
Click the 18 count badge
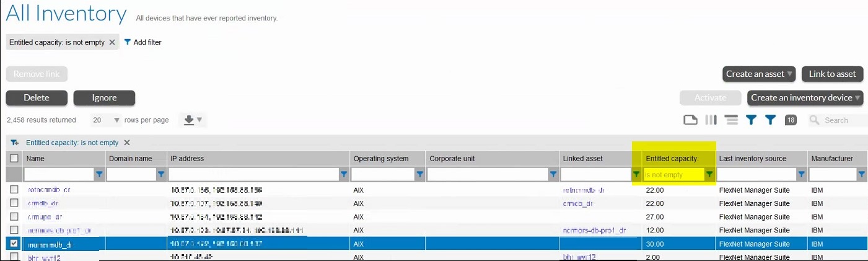coord(791,120)
